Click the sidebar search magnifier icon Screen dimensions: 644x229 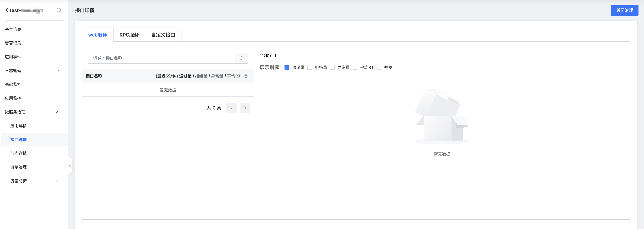coord(59,10)
